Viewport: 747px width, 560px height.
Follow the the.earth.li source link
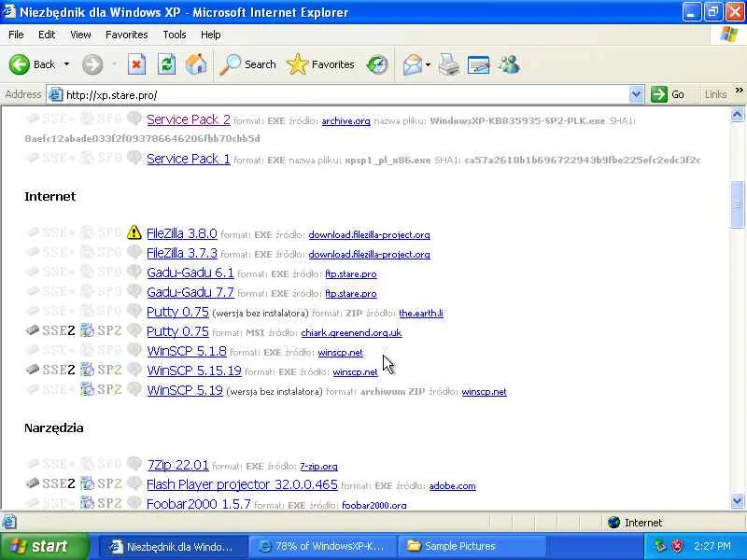point(421,313)
